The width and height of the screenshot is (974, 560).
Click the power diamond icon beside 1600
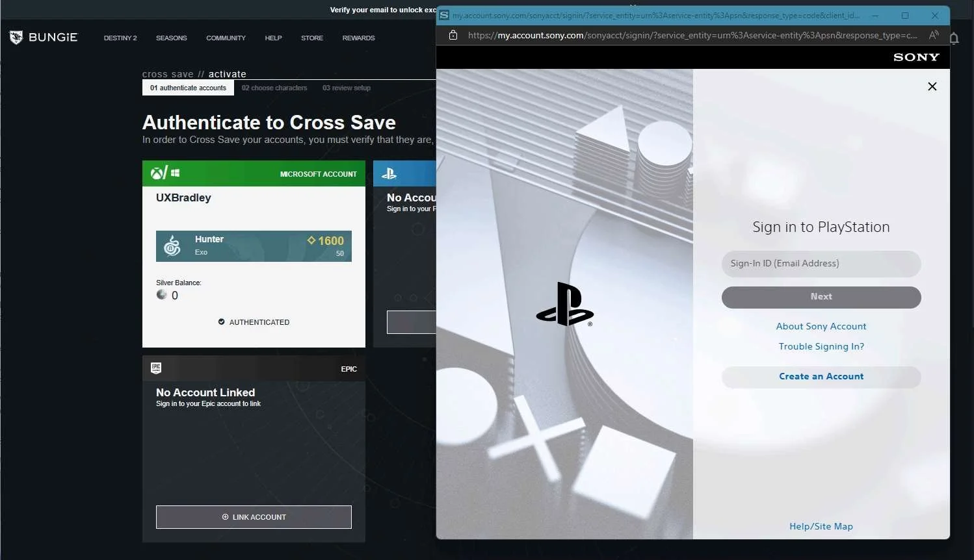click(x=311, y=240)
